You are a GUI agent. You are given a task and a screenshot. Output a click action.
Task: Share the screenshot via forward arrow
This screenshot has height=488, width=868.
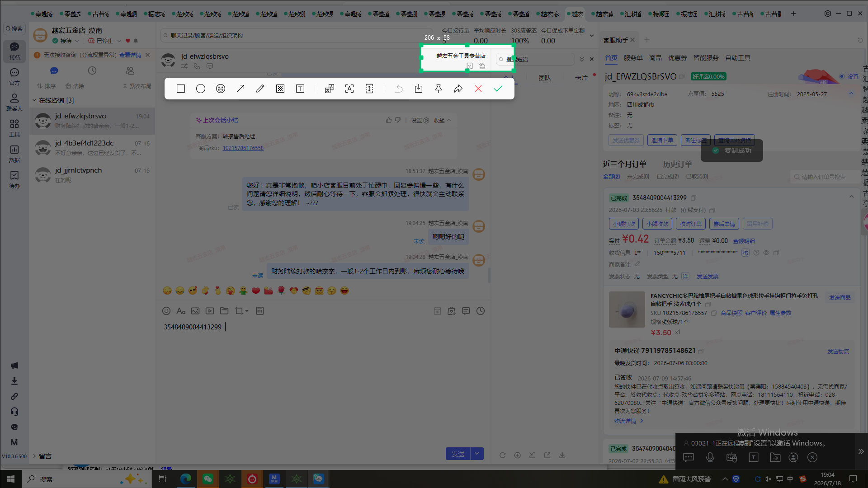tap(458, 89)
